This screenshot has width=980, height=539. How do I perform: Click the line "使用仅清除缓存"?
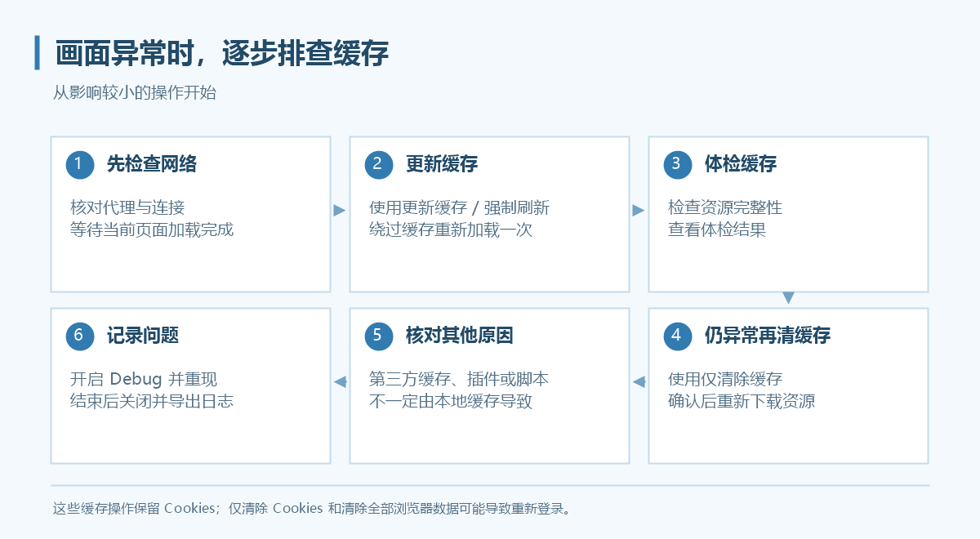pos(725,379)
